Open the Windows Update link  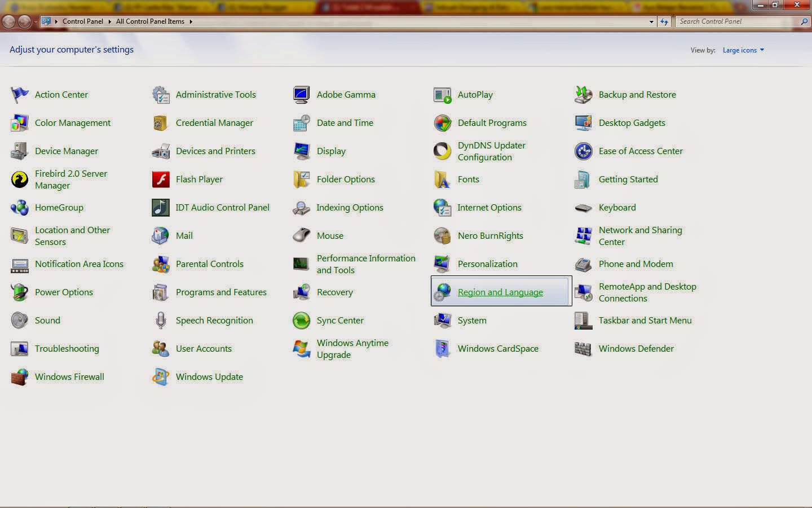coord(209,377)
